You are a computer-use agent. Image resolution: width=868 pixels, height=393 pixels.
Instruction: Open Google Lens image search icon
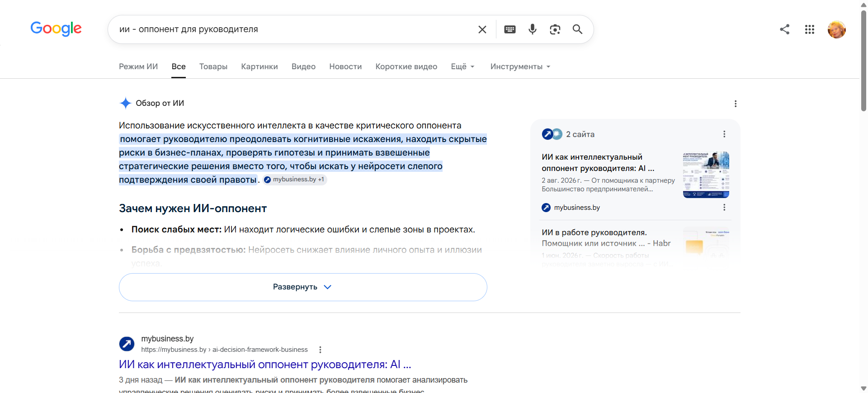pyautogui.click(x=555, y=29)
